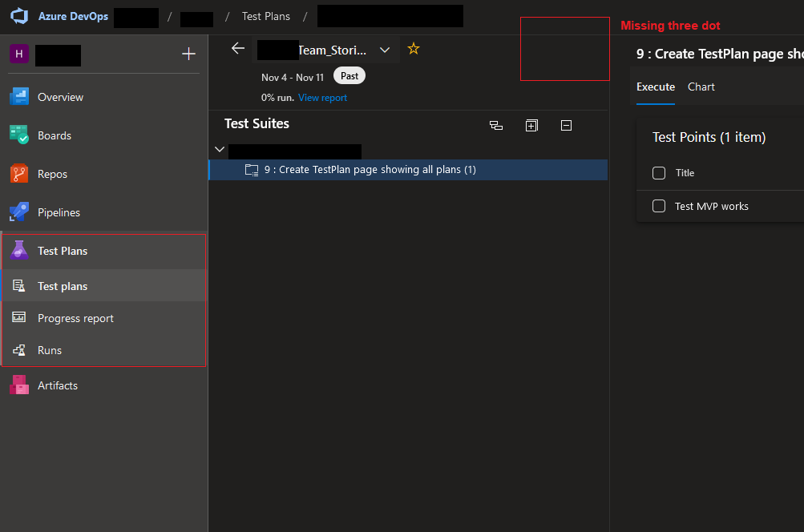
Task: Open the Team_Stori test plan dropdown
Action: click(385, 50)
